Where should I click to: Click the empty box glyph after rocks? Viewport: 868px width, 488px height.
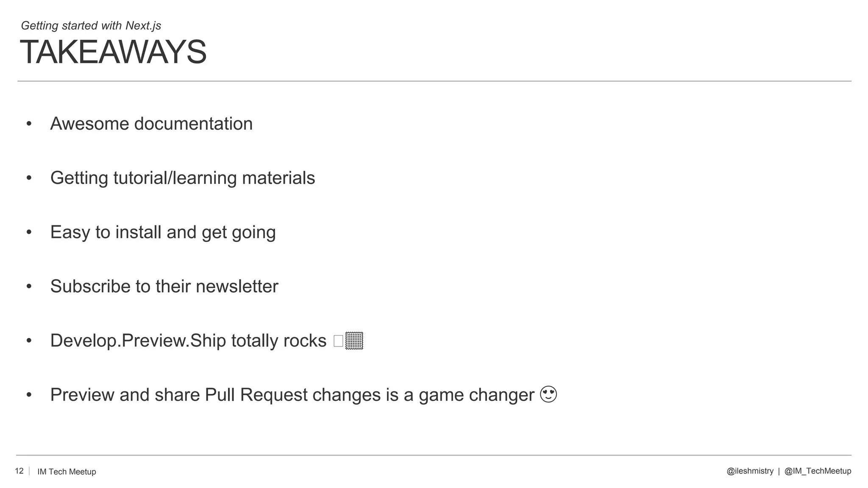click(x=338, y=341)
